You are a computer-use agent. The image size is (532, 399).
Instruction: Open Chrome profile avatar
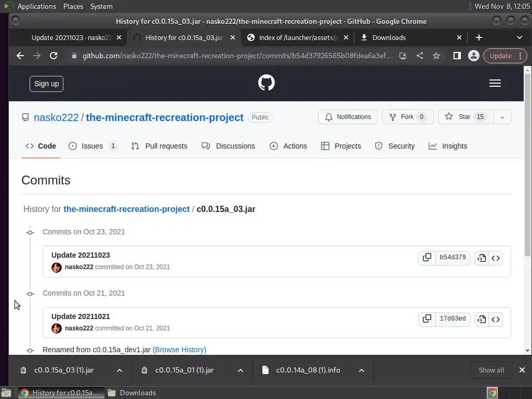point(474,56)
